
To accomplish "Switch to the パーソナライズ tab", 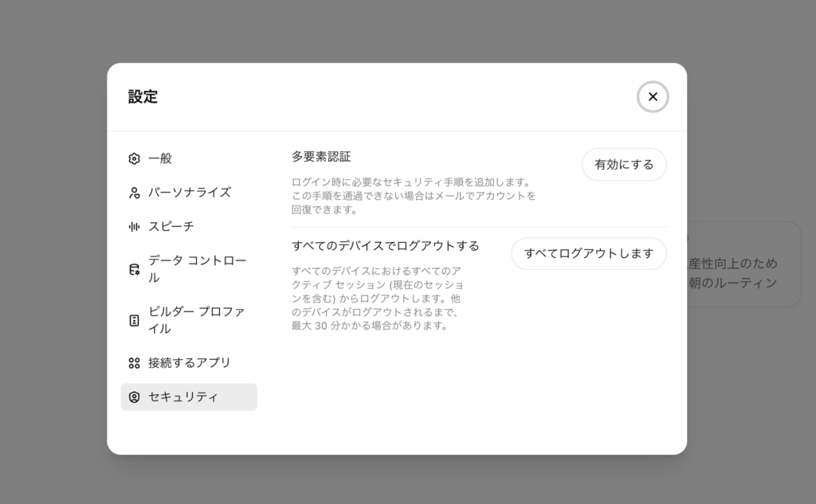I will (190, 193).
